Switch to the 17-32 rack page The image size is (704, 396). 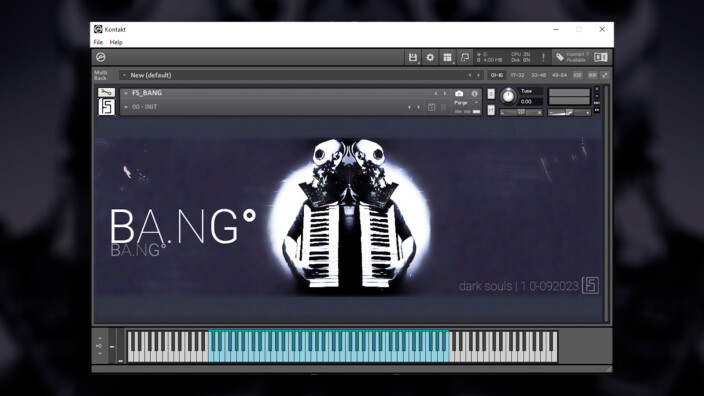tap(517, 75)
